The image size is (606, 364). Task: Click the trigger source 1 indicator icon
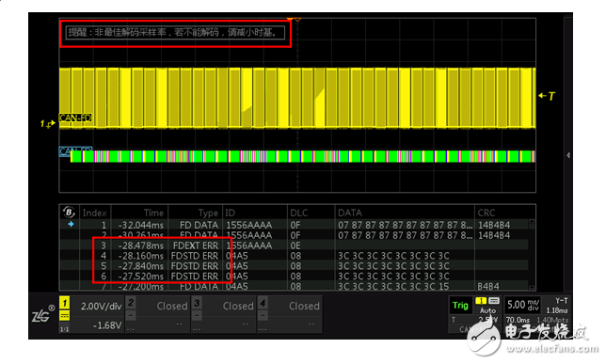click(x=481, y=301)
